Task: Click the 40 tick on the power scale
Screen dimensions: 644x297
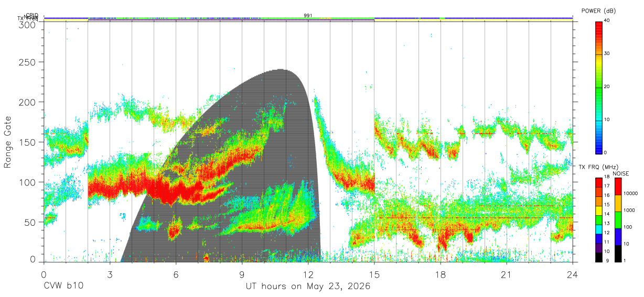Action: coord(607,20)
